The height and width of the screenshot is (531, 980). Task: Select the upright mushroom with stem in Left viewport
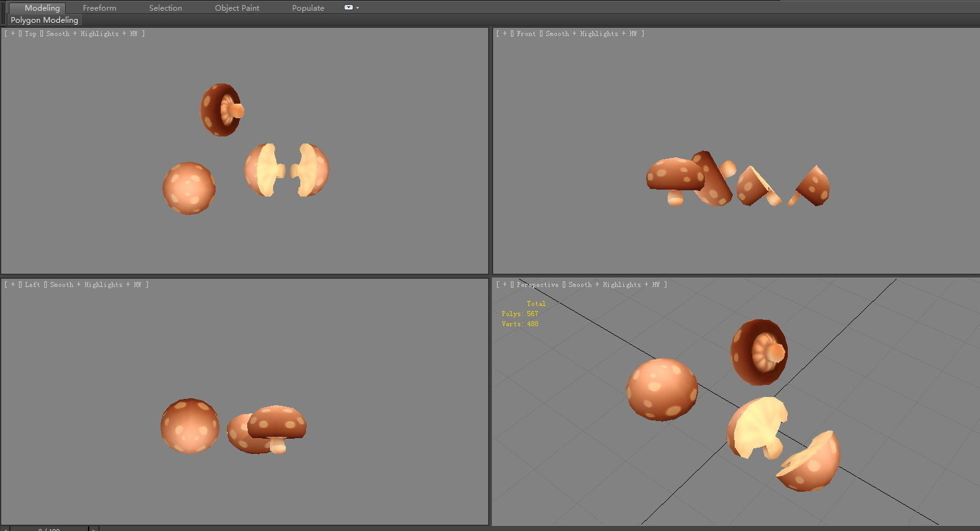click(277, 430)
